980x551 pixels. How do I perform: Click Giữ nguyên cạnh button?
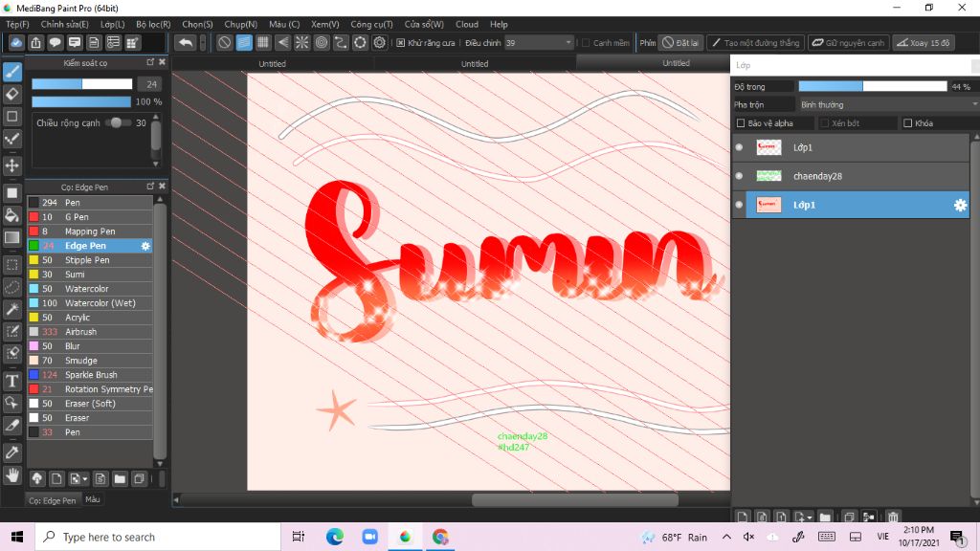[x=848, y=42]
